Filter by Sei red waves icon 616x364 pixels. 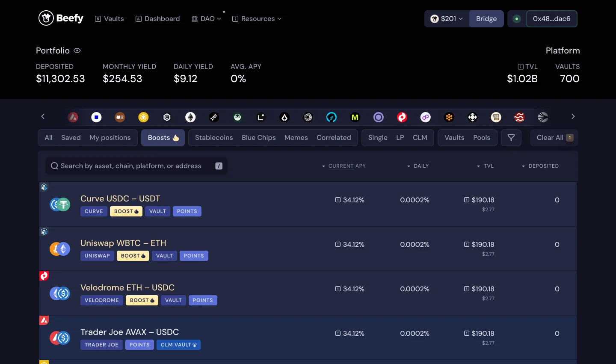click(x=519, y=117)
